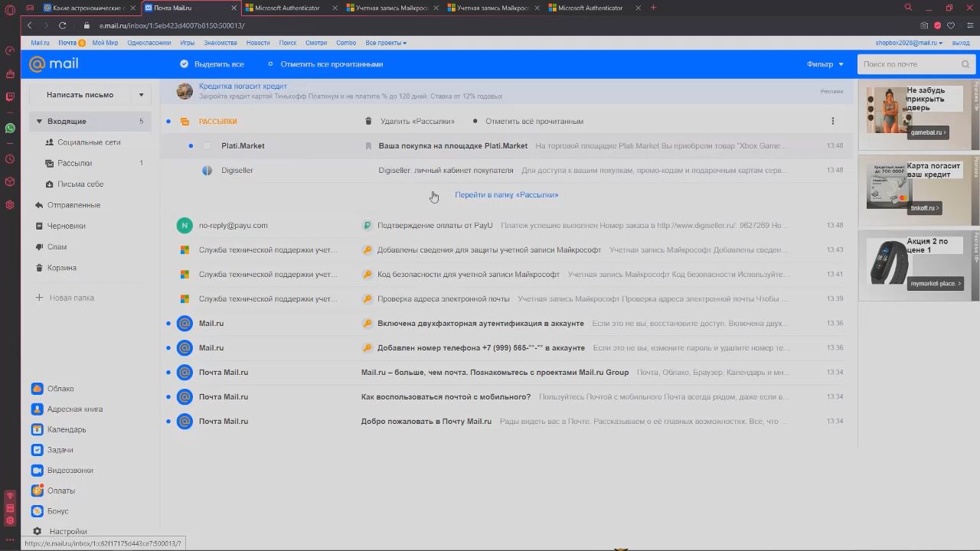Click the Digiseller sender avatar

(207, 170)
